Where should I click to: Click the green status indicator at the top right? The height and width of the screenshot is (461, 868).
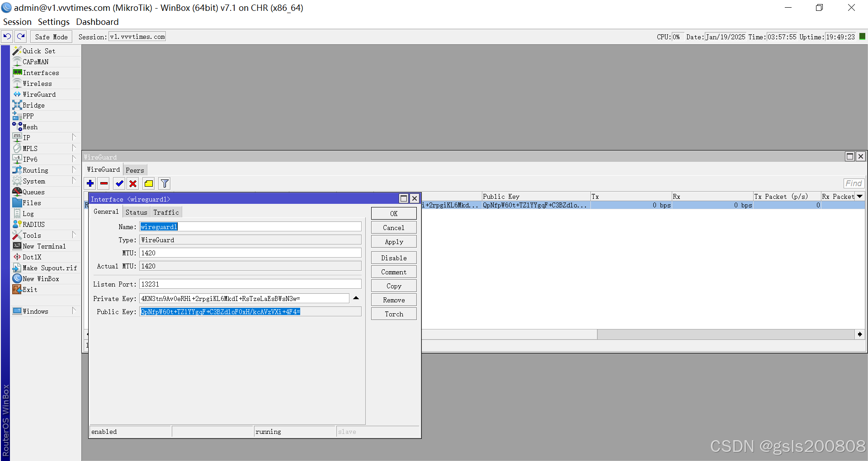click(862, 37)
